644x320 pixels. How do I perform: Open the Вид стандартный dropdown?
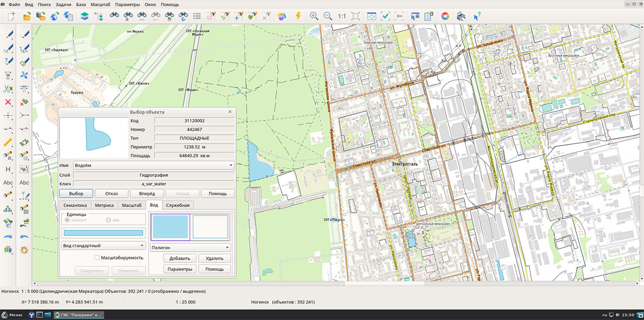click(103, 246)
